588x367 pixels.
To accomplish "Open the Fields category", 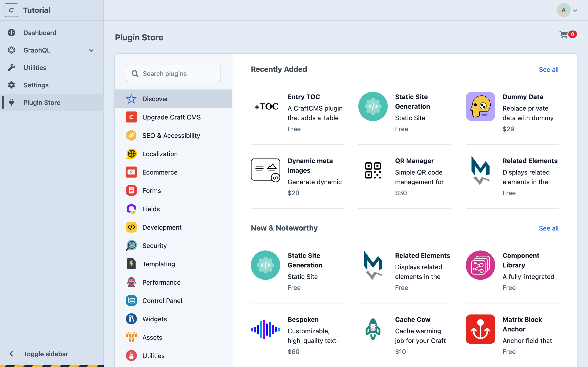I will 151,209.
